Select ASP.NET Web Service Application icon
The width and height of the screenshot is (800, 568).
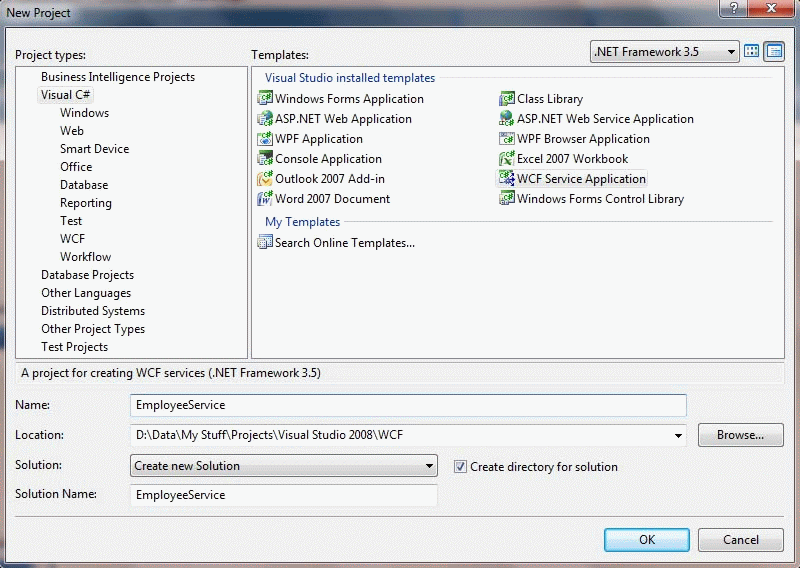click(x=507, y=118)
